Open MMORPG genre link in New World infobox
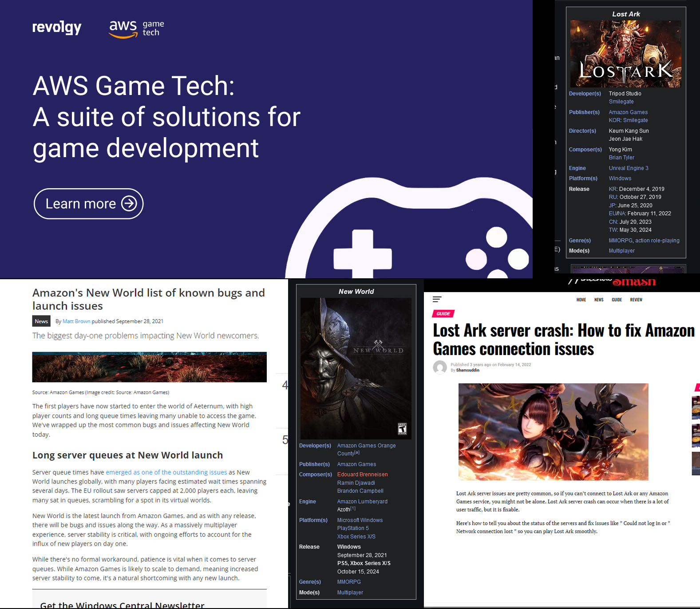The height and width of the screenshot is (609, 700). [349, 582]
